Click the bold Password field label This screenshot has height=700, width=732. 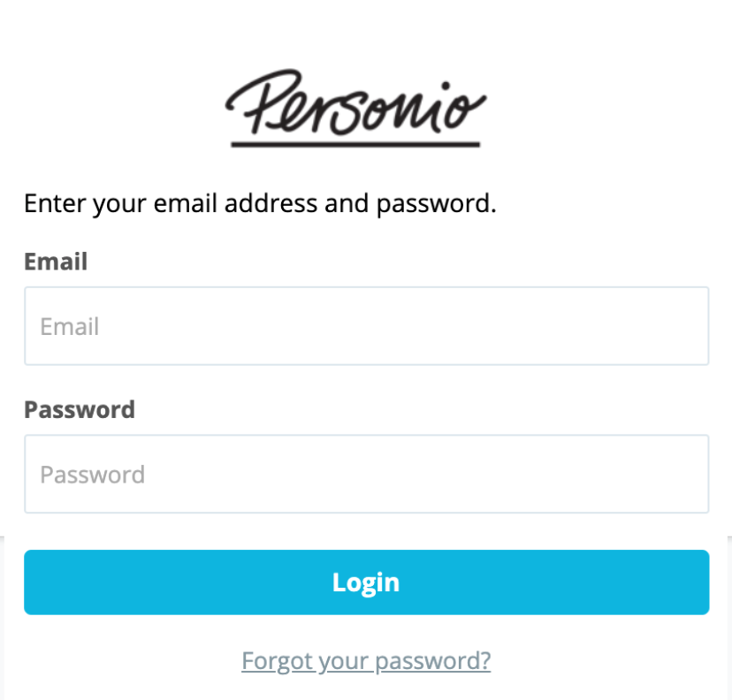click(x=80, y=409)
